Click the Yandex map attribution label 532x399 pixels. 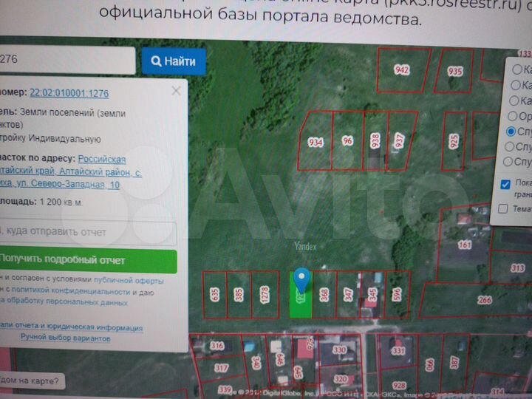tap(305, 246)
